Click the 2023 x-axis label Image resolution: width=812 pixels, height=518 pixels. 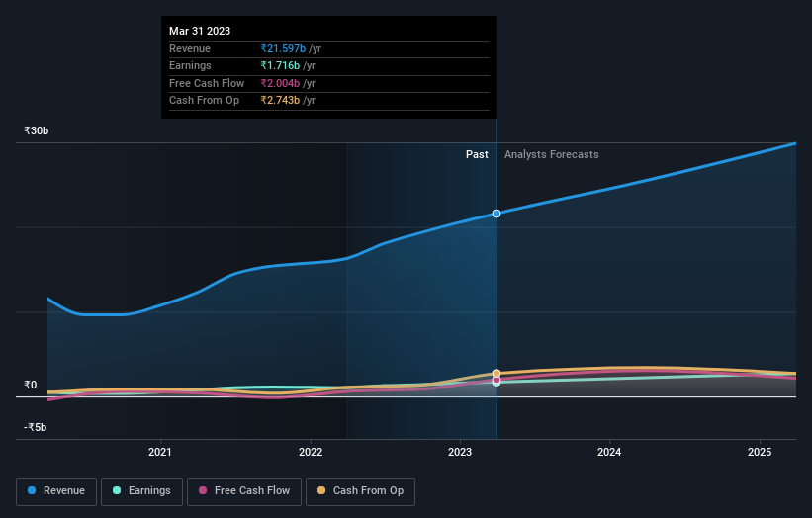click(x=460, y=452)
